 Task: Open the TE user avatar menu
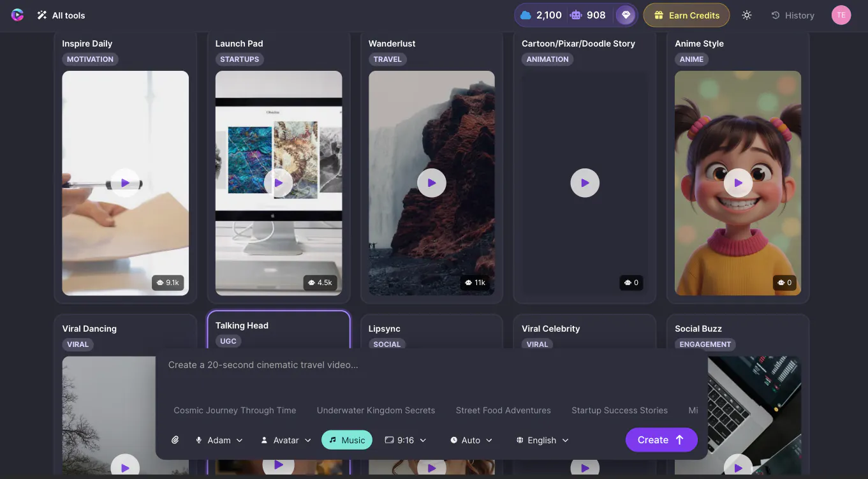841,15
